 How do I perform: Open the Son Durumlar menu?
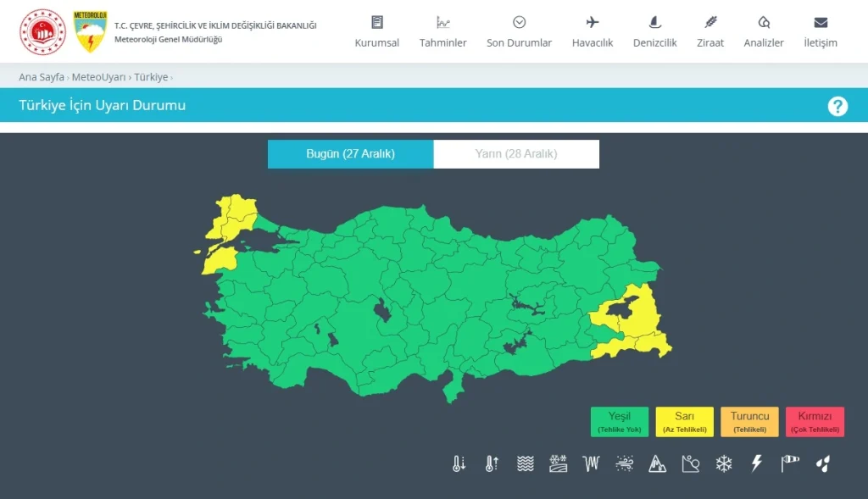[519, 31]
